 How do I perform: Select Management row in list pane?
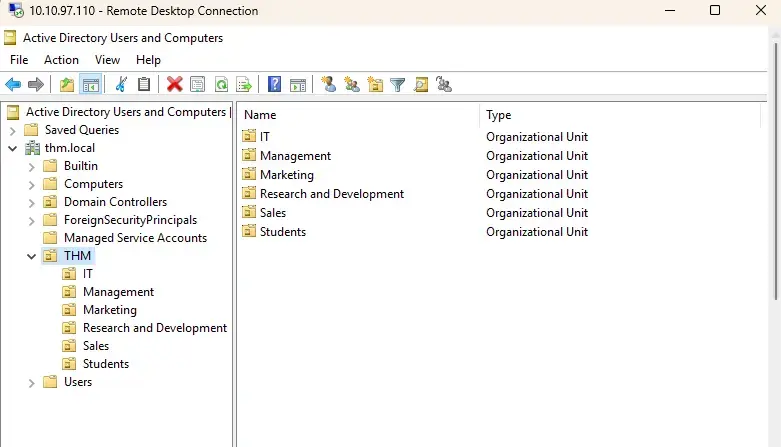pyautogui.click(x=295, y=155)
